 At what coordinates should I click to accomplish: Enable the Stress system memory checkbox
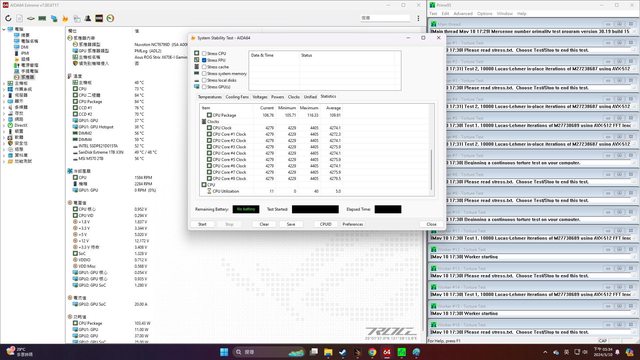tap(204, 73)
